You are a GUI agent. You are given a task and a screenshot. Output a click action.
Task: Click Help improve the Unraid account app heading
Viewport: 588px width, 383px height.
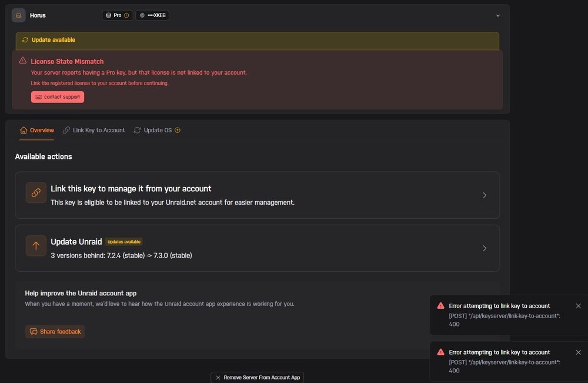[x=81, y=294]
